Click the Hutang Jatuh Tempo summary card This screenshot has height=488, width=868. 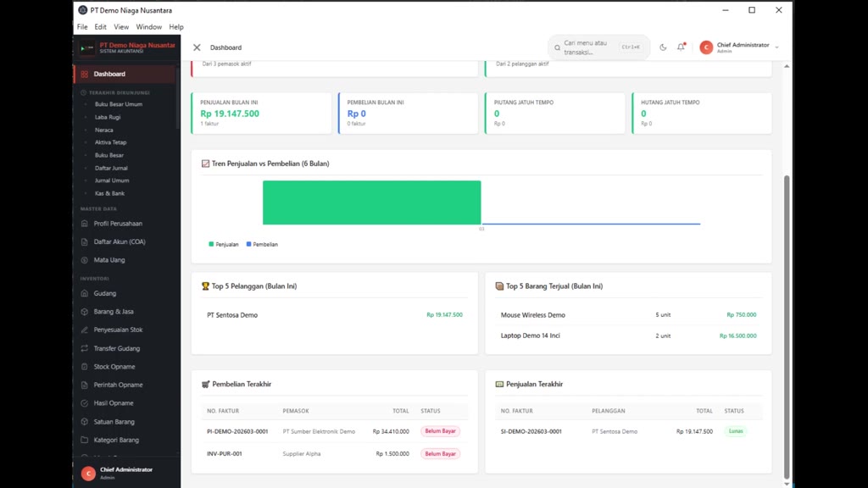click(x=701, y=113)
